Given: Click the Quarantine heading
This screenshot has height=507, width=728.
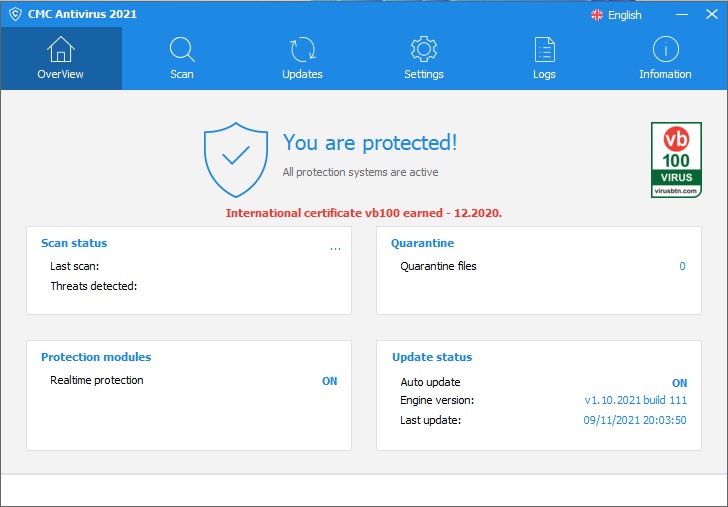Looking at the screenshot, I should tap(422, 243).
